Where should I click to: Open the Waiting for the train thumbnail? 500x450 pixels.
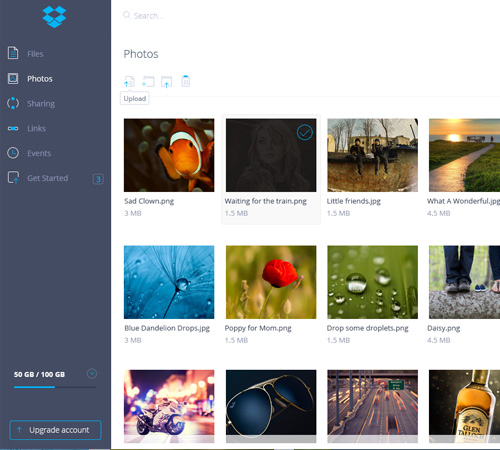[271, 155]
